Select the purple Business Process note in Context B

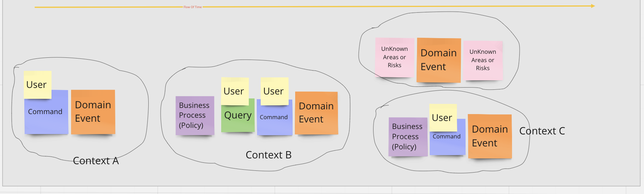(x=195, y=116)
